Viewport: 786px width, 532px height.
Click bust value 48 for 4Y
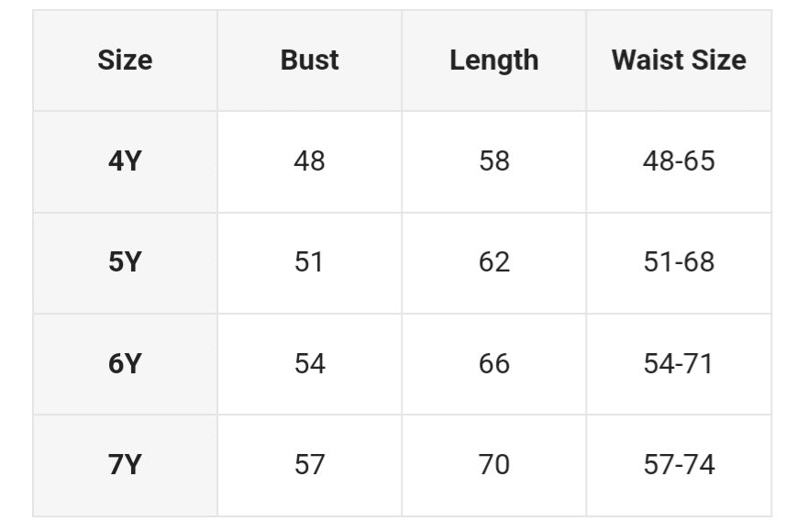tap(309, 161)
